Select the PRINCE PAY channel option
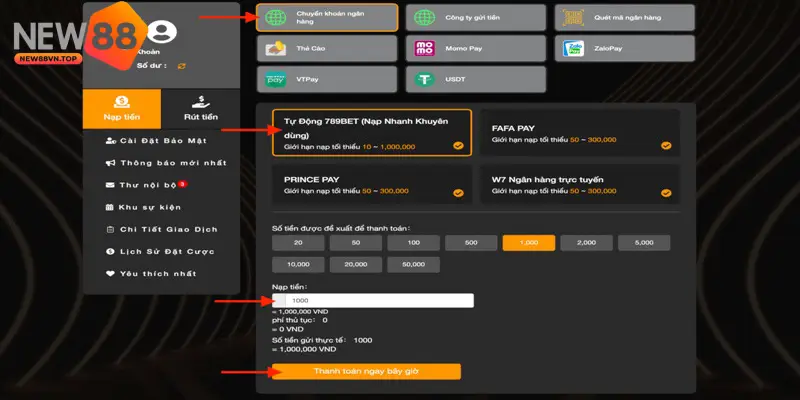 371,185
